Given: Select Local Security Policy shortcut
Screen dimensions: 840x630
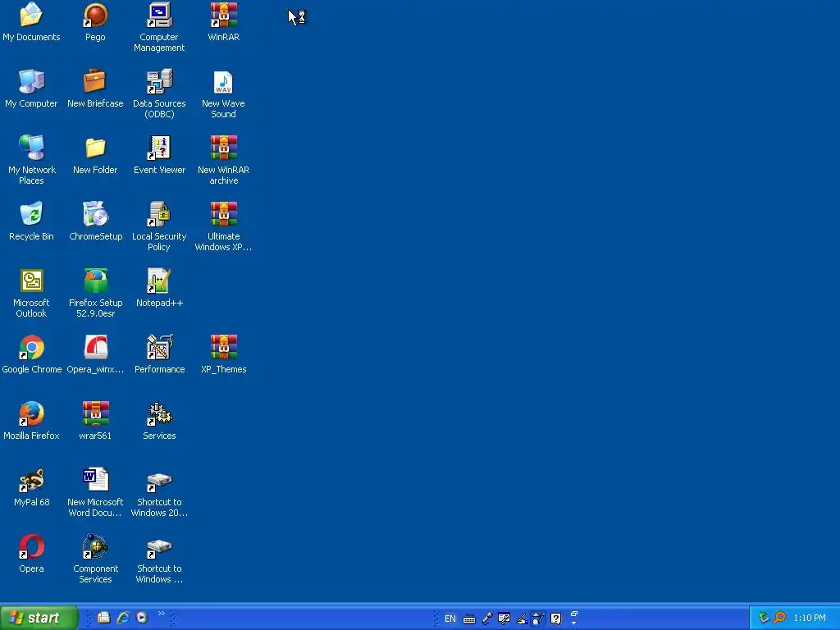Looking at the screenshot, I should tap(159, 226).
